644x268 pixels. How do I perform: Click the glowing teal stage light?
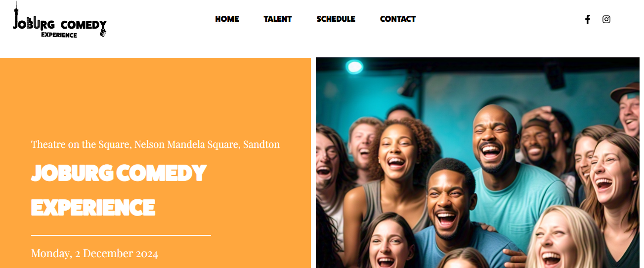click(x=354, y=66)
